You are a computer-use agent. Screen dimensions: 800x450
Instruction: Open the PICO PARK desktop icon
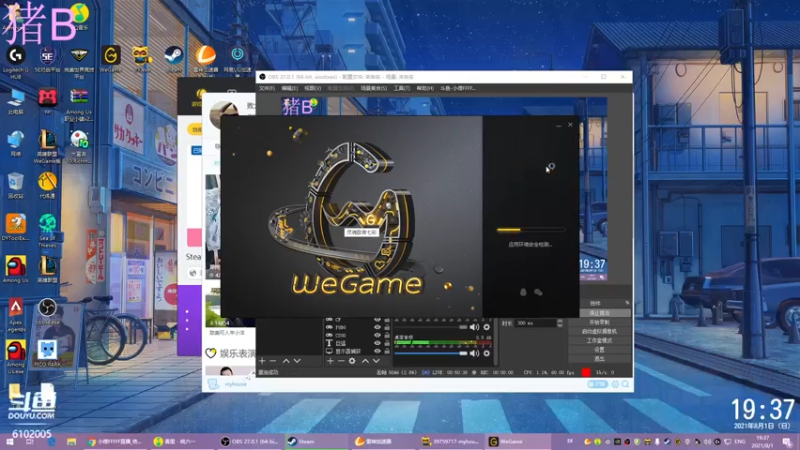[47, 354]
